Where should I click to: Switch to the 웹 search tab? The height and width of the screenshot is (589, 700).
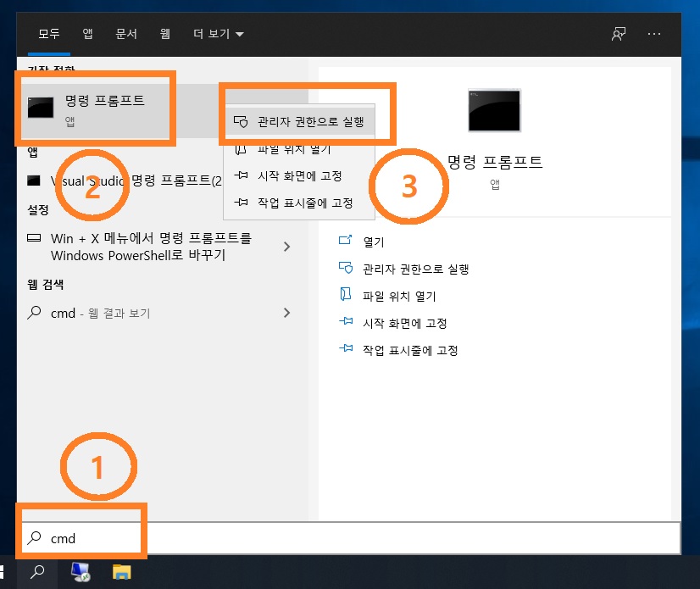165,34
